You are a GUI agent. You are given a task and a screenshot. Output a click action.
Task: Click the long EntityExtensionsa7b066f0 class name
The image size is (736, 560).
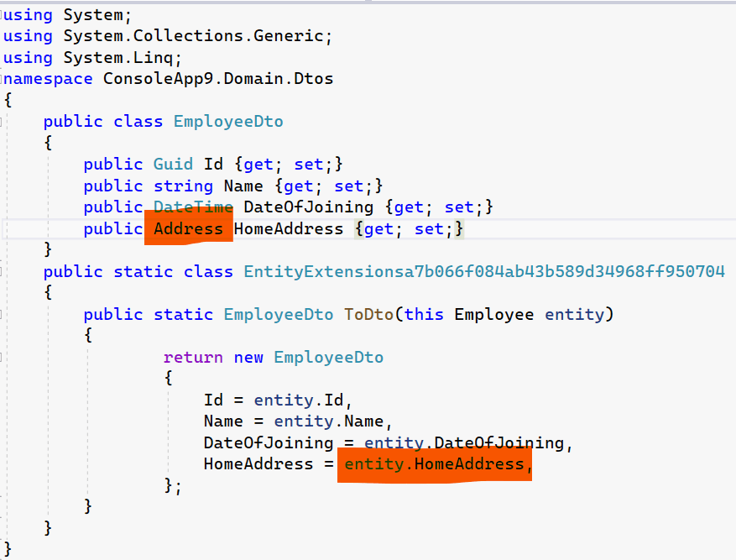pyautogui.click(x=483, y=272)
